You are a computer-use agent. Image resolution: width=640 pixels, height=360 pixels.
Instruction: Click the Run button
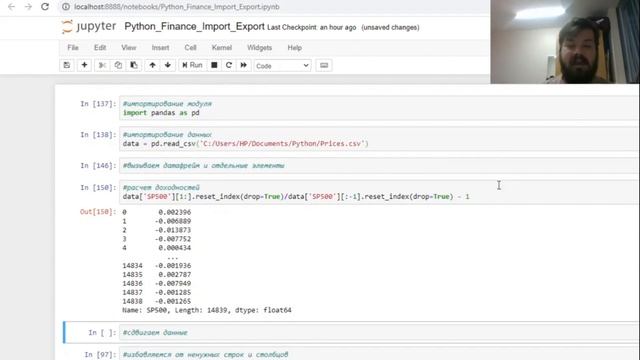pyautogui.click(x=192, y=65)
